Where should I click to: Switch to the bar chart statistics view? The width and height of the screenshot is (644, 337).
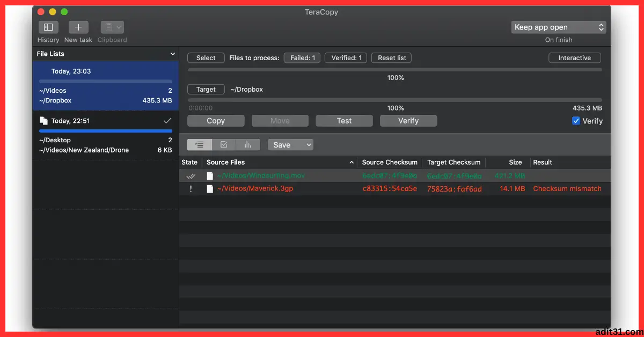(248, 145)
